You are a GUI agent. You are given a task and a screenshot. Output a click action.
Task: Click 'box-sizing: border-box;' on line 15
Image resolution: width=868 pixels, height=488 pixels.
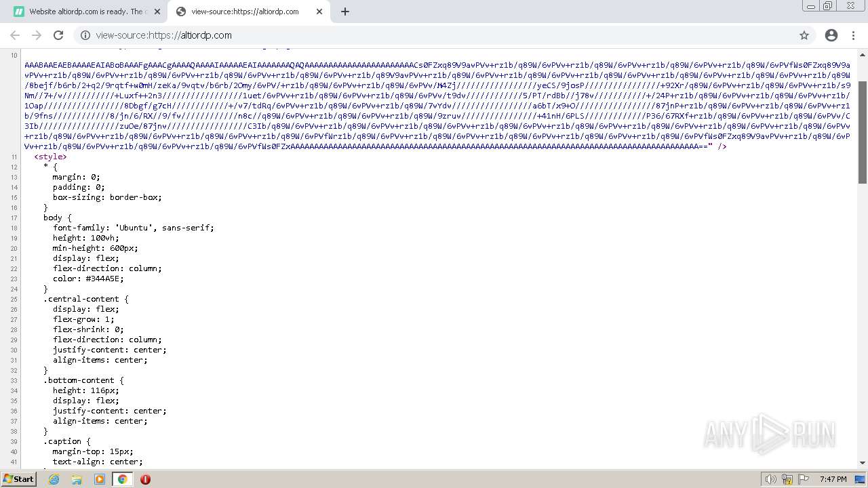pos(107,197)
